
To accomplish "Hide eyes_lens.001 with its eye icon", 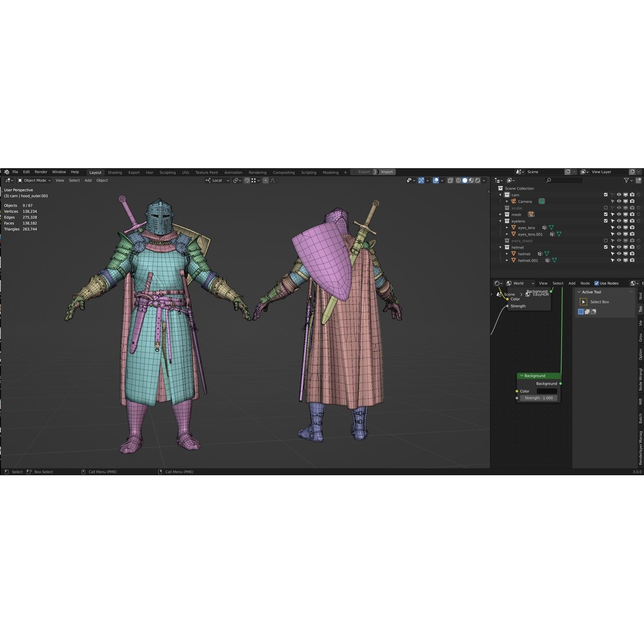I will tap(619, 234).
